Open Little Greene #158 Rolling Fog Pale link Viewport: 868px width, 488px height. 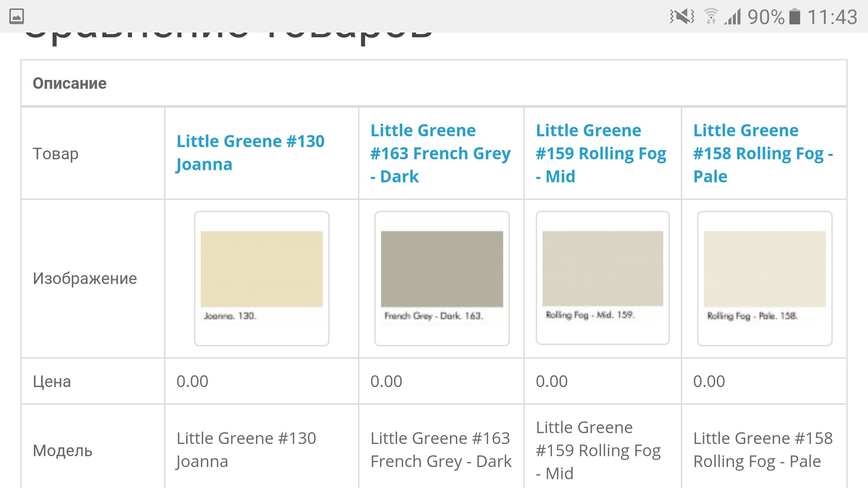[x=763, y=153]
